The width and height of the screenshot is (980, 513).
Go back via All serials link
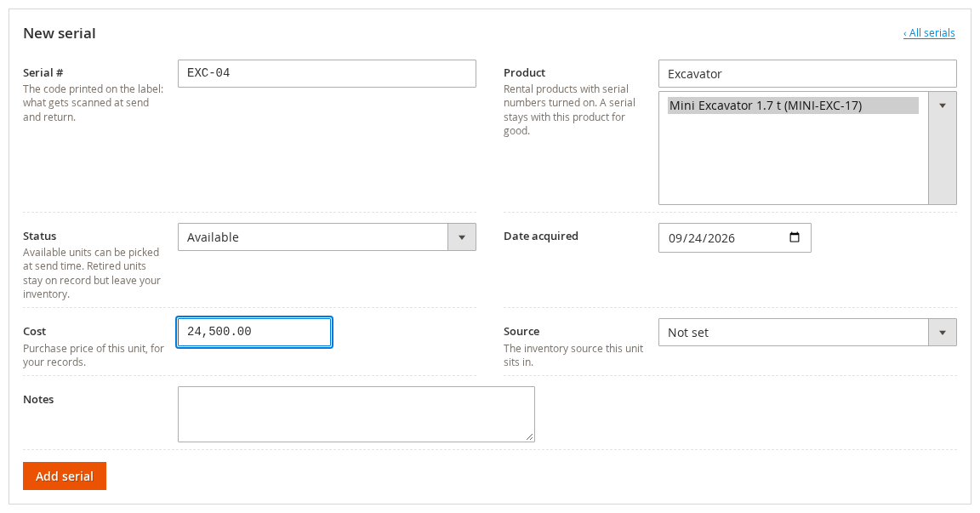pyautogui.click(x=929, y=33)
